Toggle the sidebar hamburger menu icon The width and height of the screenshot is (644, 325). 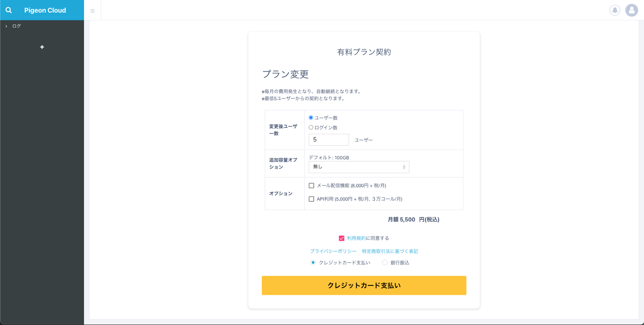(92, 11)
